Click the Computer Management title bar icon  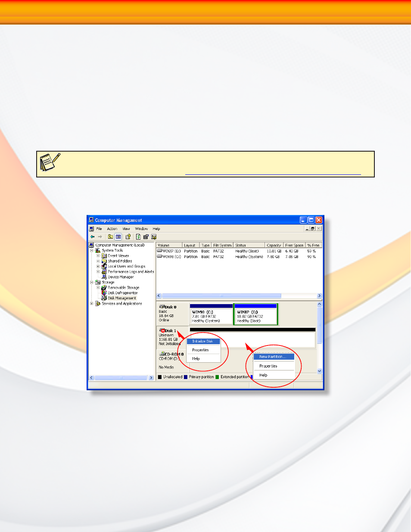(91, 220)
